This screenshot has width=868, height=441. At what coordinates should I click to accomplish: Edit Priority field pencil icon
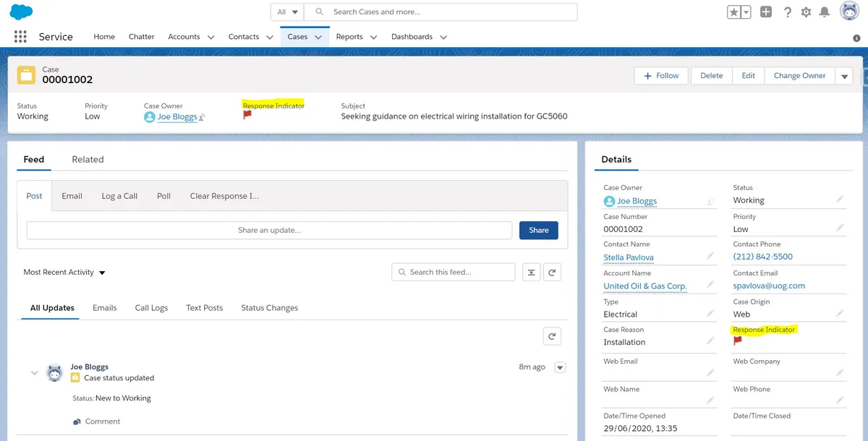pos(840,228)
